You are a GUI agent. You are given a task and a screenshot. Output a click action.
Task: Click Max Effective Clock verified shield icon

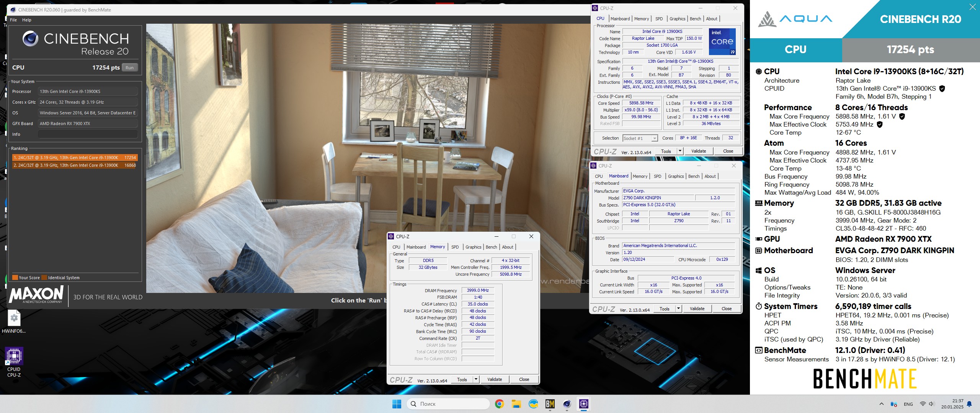pyautogui.click(x=879, y=125)
